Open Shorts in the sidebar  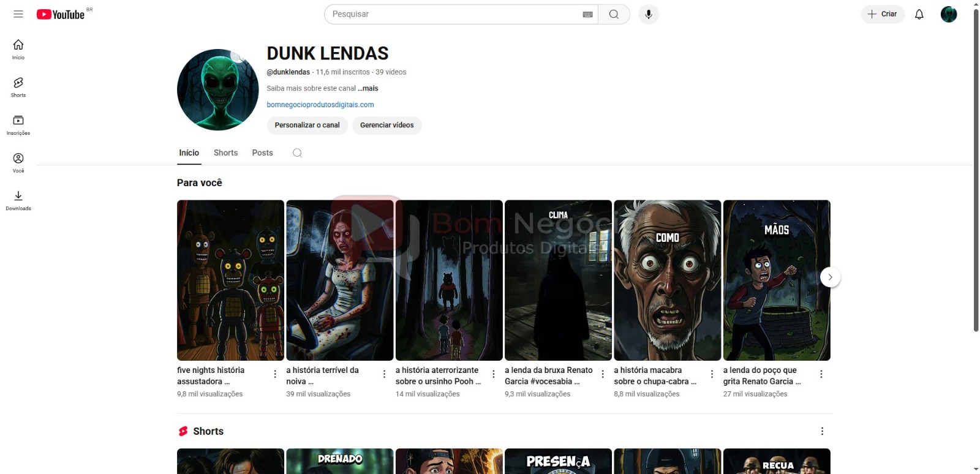point(18,87)
